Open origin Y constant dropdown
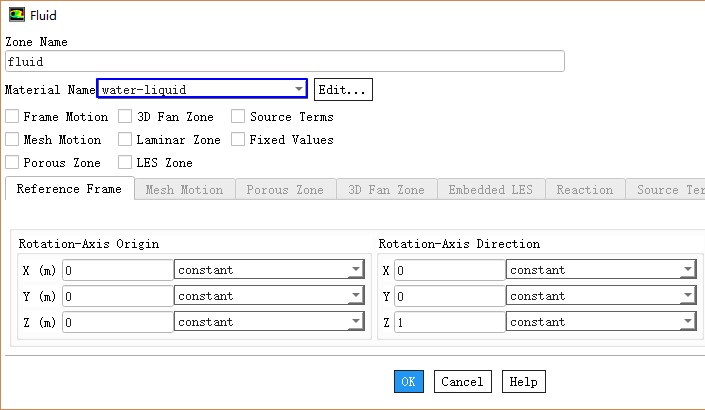This screenshot has width=705, height=410. click(x=269, y=296)
